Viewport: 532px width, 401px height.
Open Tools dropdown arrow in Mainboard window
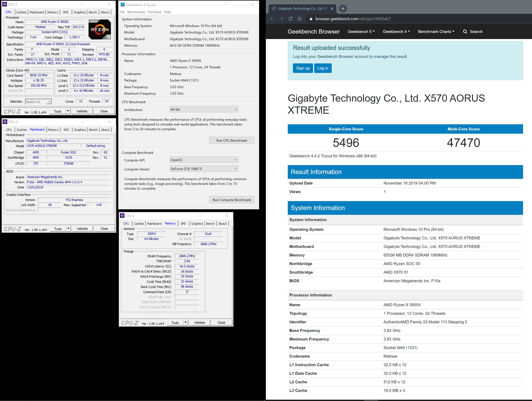click(68, 229)
